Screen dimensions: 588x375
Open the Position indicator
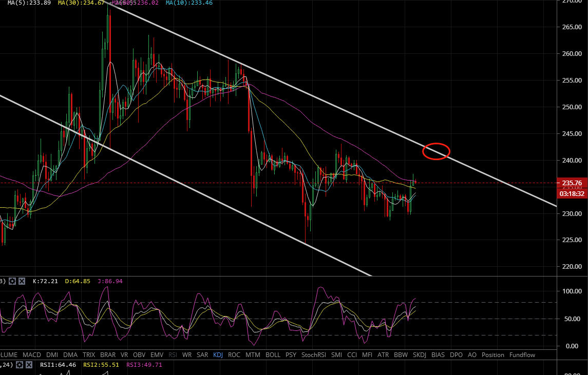492,354
